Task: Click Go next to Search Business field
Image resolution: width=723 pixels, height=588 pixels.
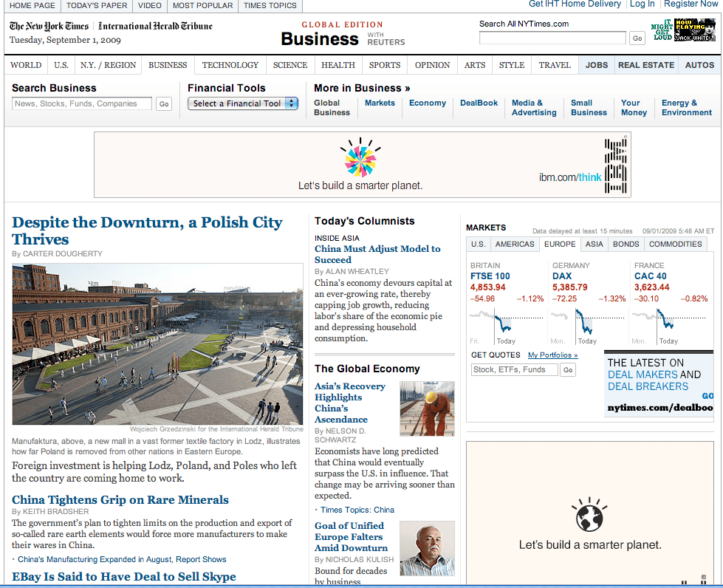Action: pyautogui.click(x=164, y=103)
